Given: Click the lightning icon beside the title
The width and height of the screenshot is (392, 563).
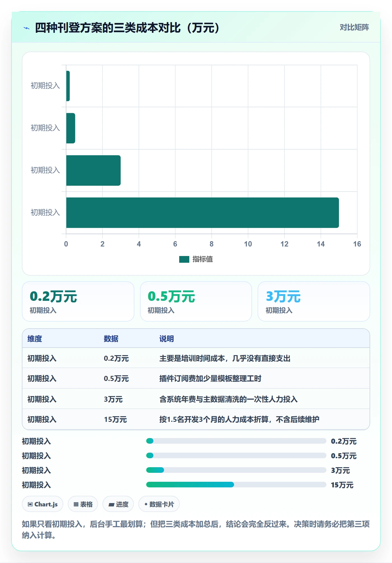Looking at the screenshot, I should [x=27, y=28].
